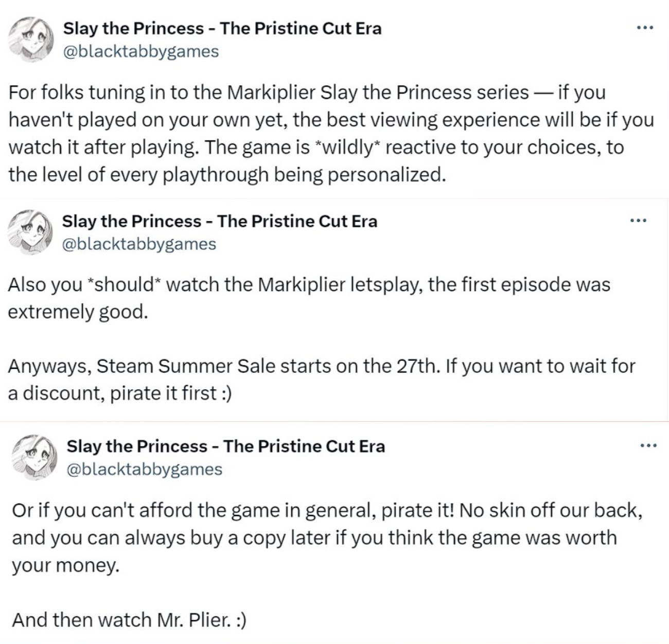
Task: Open the tweet about tuning in to Markiplier
Action: coord(329,134)
